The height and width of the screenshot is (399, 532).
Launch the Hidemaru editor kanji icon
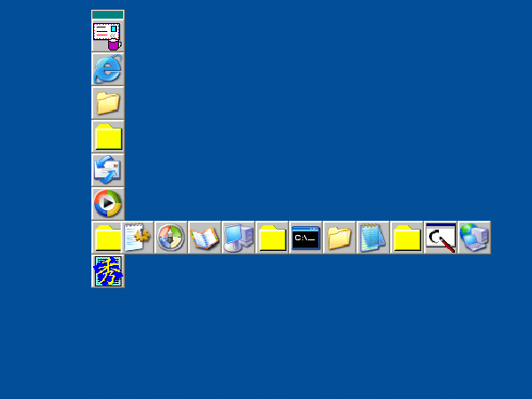(108, 271)
